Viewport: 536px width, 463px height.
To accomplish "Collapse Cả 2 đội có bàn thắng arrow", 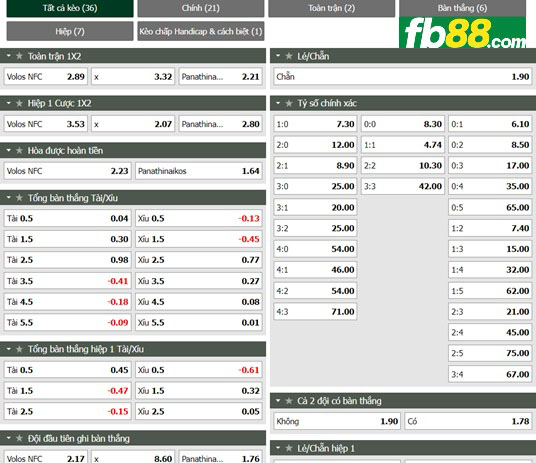I will pyautogui.click(x=278, y=400).
